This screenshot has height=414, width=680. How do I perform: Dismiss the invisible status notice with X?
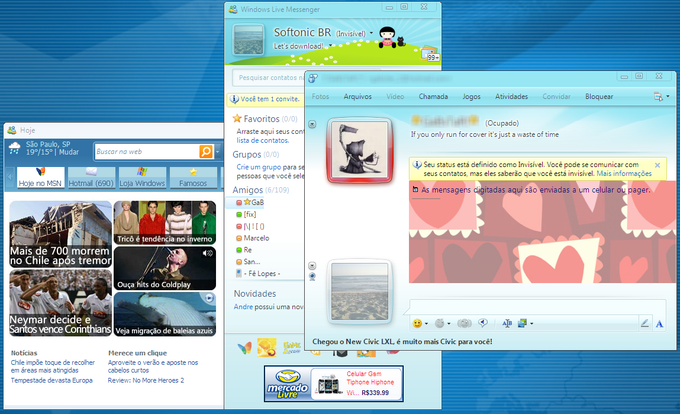(657, 165)
